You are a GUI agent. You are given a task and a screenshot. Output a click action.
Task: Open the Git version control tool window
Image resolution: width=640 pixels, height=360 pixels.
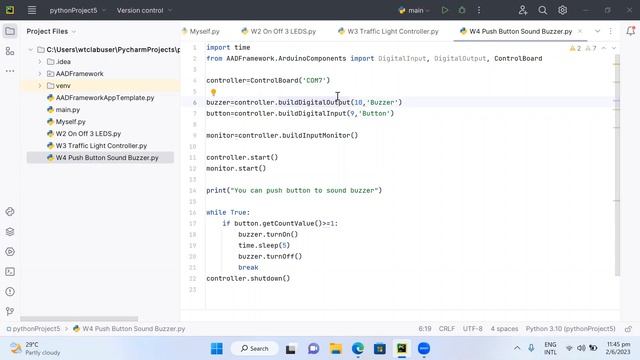tap(10, 311)
